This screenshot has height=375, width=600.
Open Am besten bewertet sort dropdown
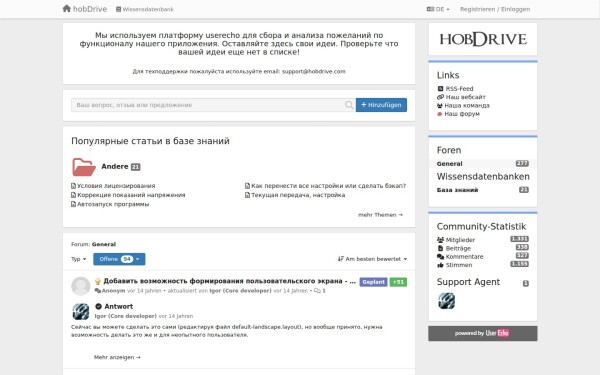(x=372, y=259)
